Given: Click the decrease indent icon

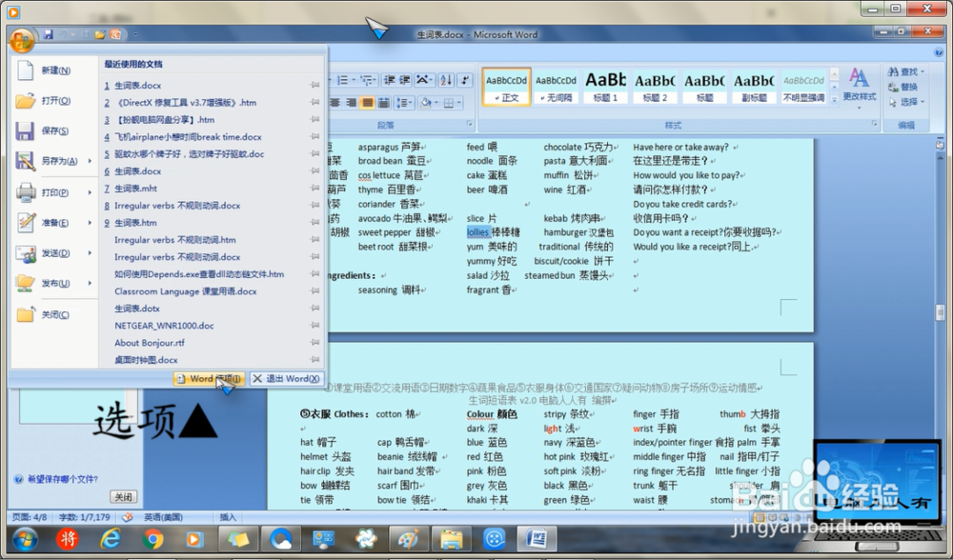Looking at the screenshot, I should coord(390,80).
